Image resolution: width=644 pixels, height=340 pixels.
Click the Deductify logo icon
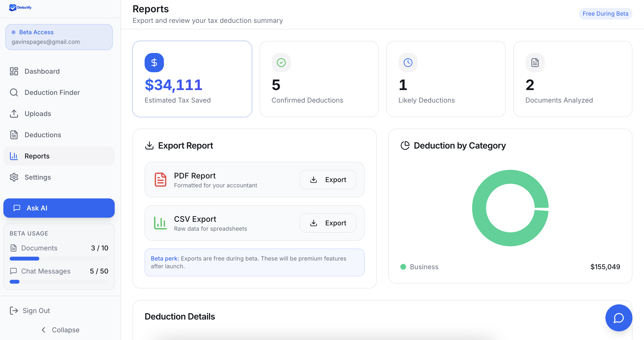point(13,7)
